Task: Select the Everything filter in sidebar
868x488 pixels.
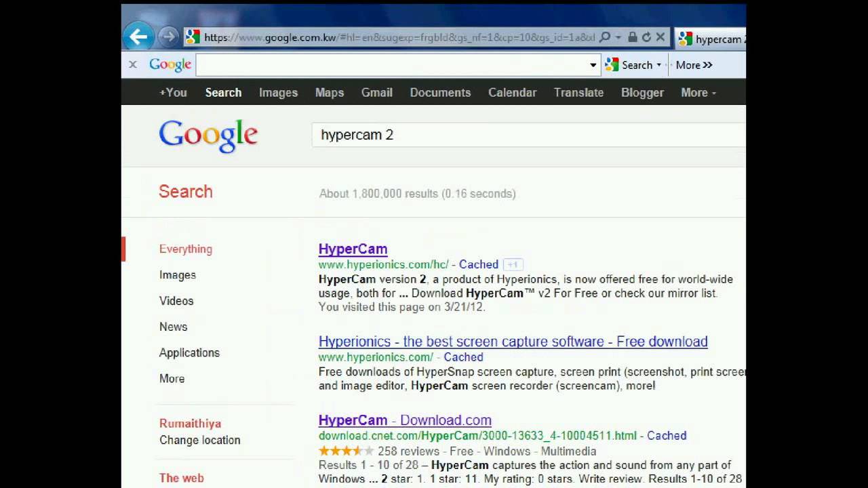Action: (x=186, y=249)
